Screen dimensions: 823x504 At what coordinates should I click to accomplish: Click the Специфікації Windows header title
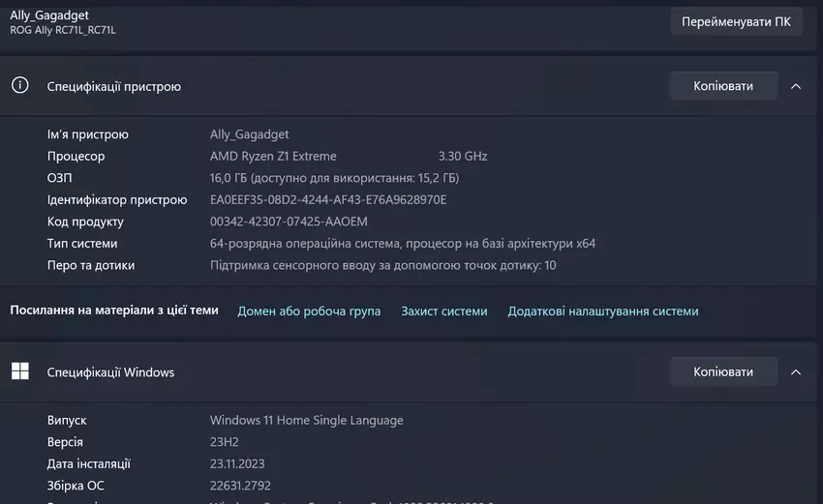point(110,372)
